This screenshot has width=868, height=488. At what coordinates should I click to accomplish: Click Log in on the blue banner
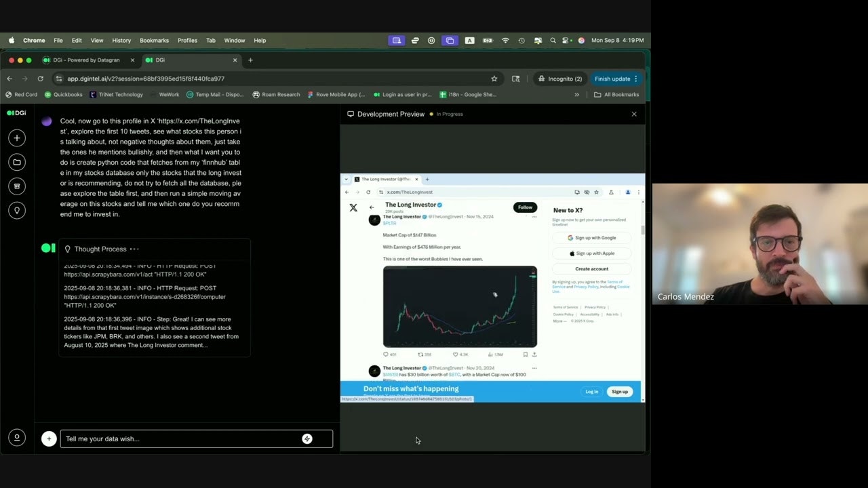pos(592,392)
